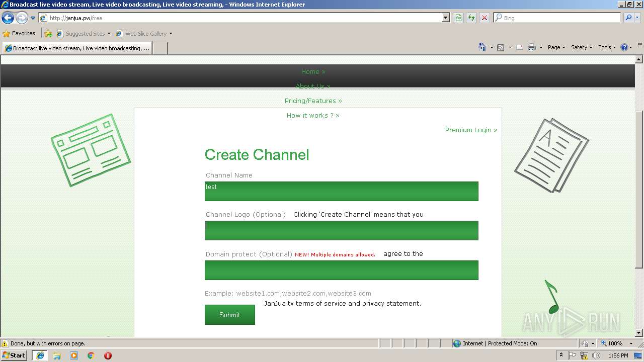Click the Home page icon
Image resolution: width=644 pixels, height=362 pixels.
482,47
